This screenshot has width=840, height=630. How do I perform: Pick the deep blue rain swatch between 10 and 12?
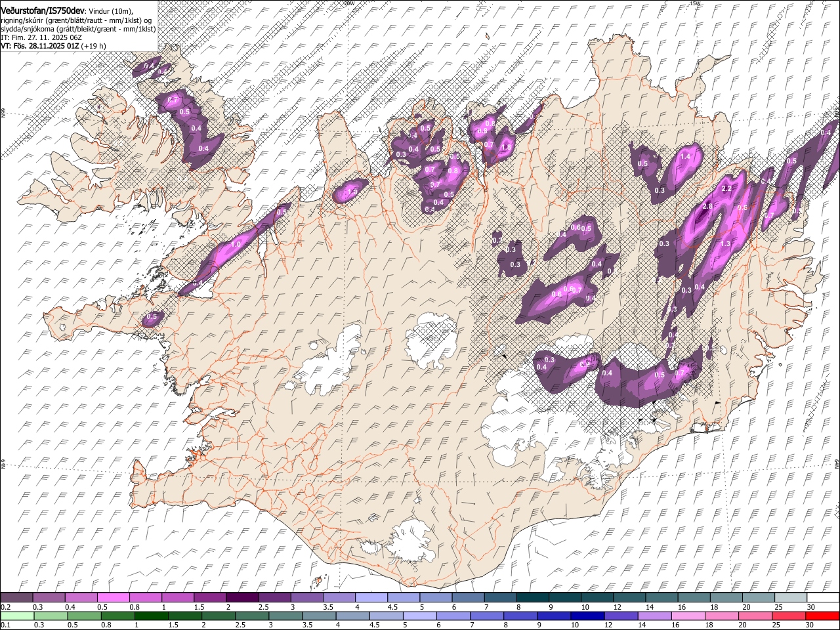pos(586,616)
